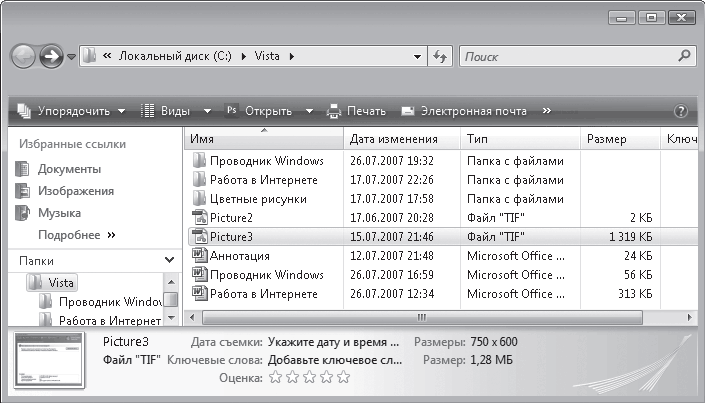Viewport: 705px width, 403px height.
Task: Refresh the folder view
Action: (x=440, y=56)
